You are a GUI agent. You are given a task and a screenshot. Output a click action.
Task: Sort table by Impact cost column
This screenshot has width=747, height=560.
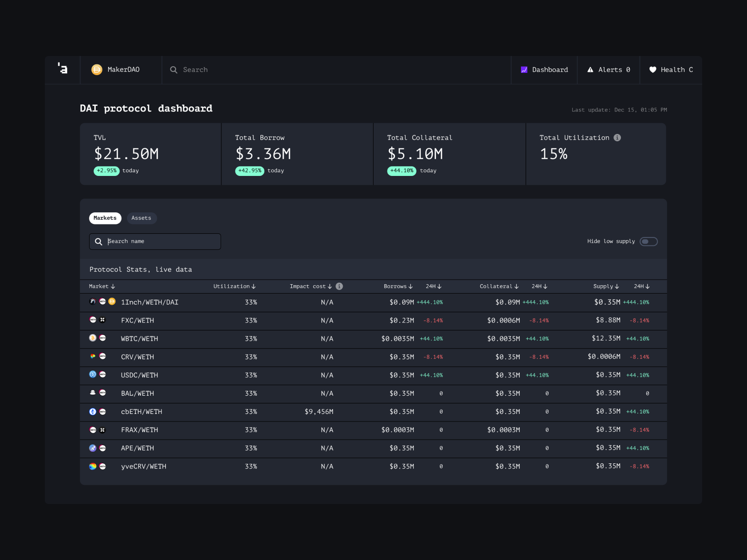point(310,286)
